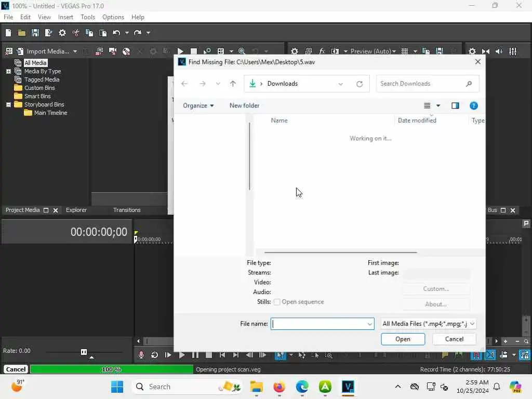
Task: Close the Project Media panel
Action: coord(56,210)
